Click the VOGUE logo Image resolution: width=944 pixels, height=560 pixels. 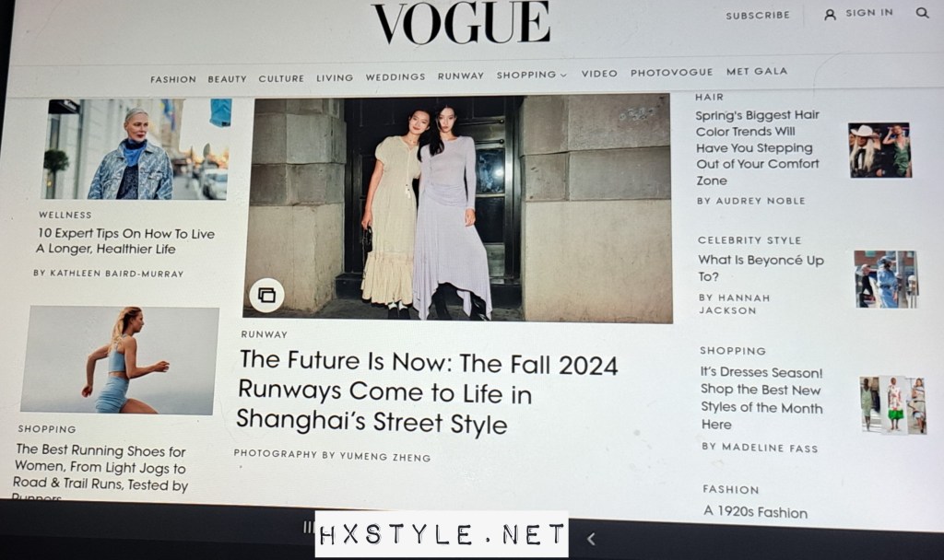(461, 22)
